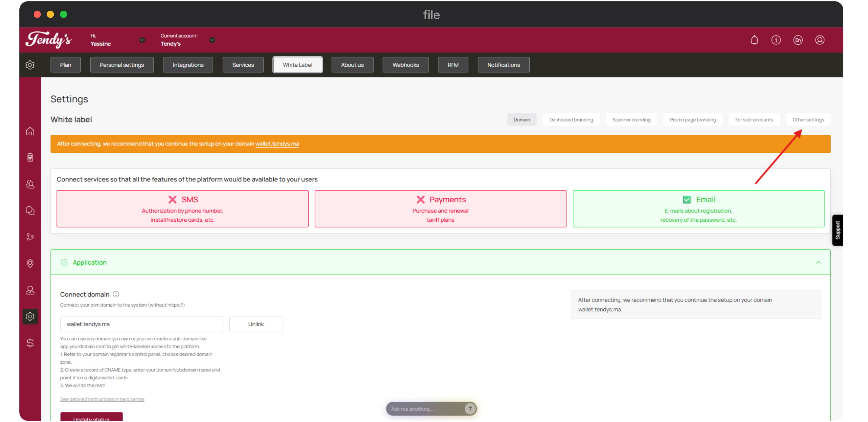Click the domain input field wallet.tendys.ma
Viewport: 868px width, 422px height.
(142, 324)
